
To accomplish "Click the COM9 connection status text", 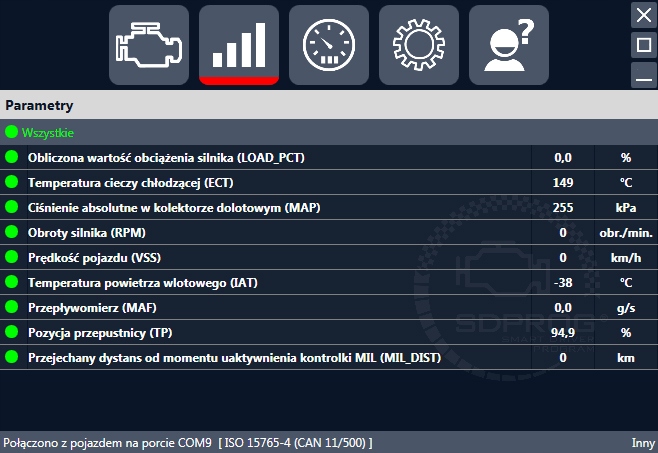I will click(188, 443).
